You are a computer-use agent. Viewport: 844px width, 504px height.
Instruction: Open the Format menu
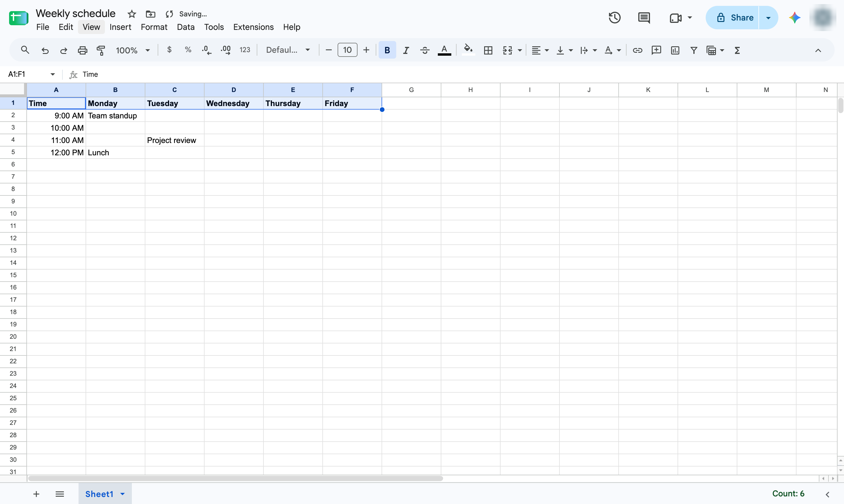(x=154, y=27)
